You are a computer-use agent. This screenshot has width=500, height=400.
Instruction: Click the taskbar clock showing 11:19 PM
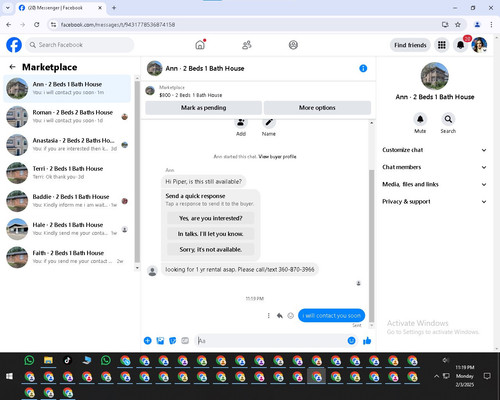[465, 376]
